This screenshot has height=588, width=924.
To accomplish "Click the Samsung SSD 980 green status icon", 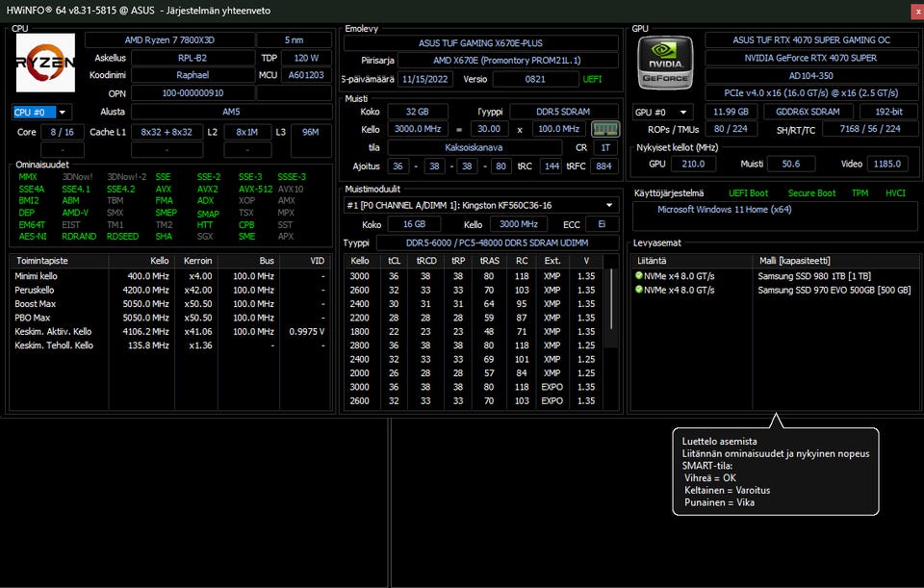I will [x=638, y=275].
